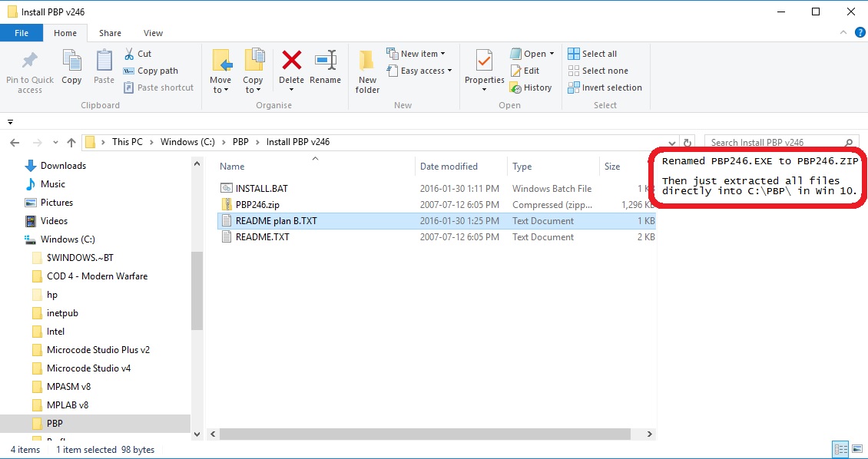Click Copy path command

click(x=151, y=71)
